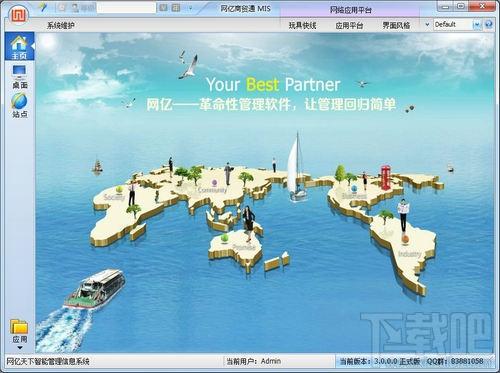Click the magic wand quick-access icon
This screenshot has width=500, height=373.
43,7
